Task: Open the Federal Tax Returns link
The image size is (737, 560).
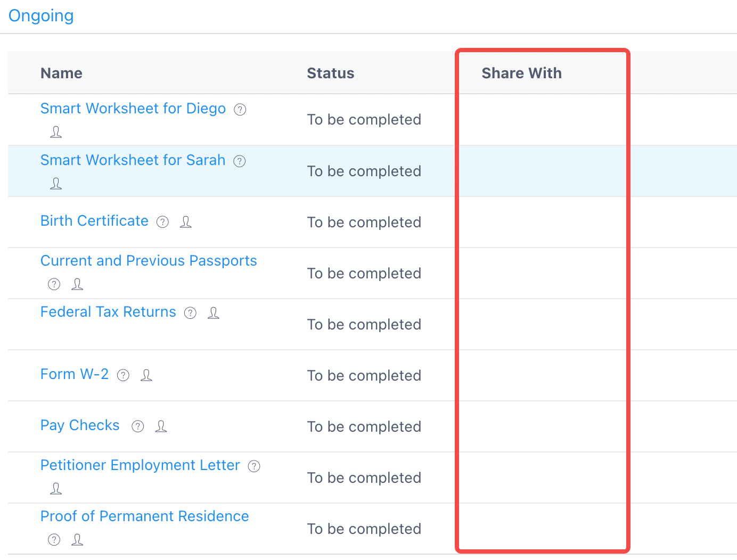Action: click(108, 312)
